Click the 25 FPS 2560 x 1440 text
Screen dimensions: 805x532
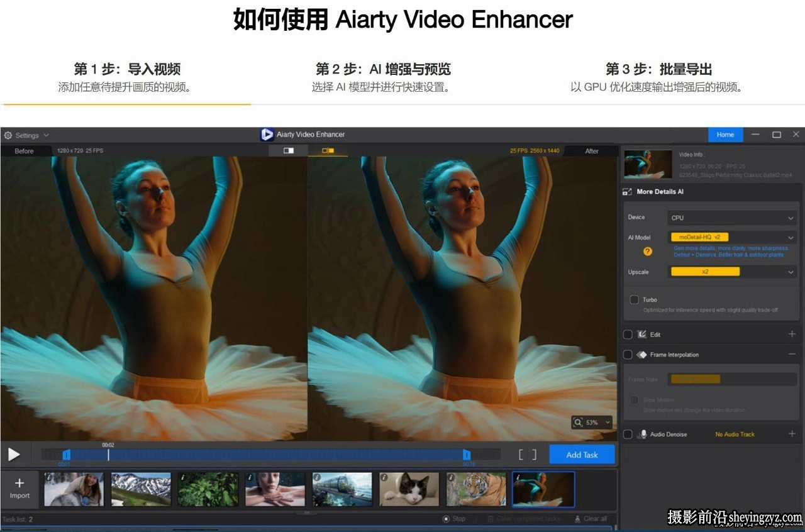[x=535, y=151]
